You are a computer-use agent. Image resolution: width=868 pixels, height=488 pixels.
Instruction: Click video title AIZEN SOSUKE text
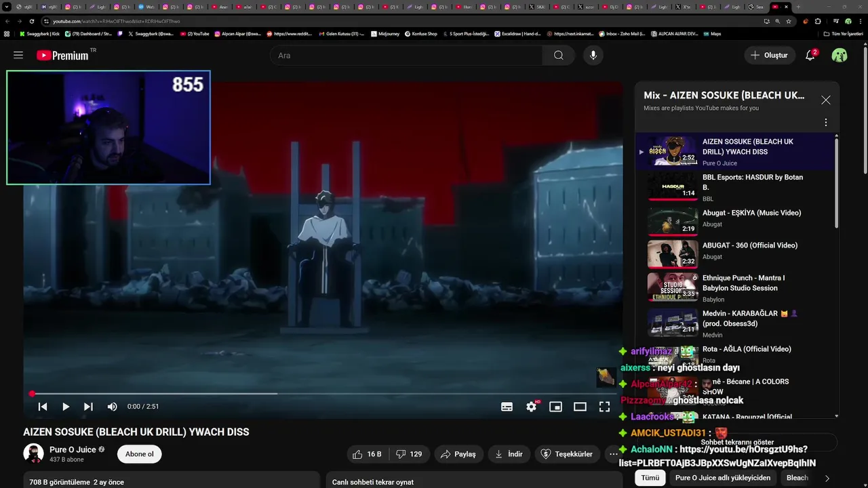(136, 432)
